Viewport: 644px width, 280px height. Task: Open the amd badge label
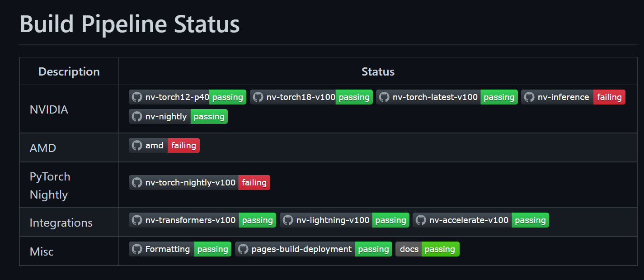tap(154, 146)
